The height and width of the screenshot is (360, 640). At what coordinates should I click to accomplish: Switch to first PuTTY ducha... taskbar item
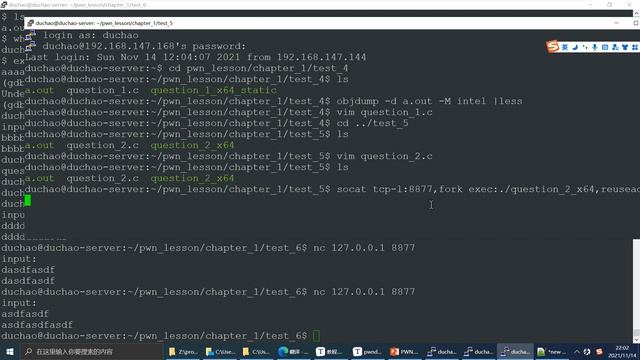coord(441,351)
